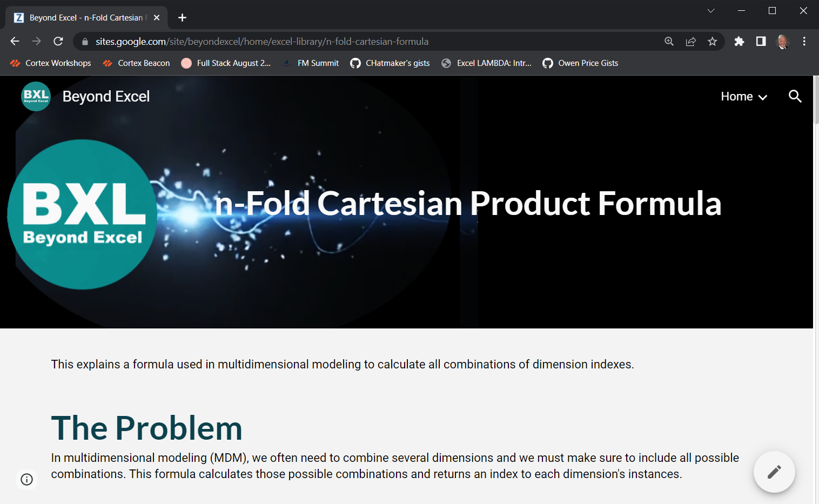Viewport: 819px width, 504px height.
Task: Bookmark this page with the star icon
Action: 712,42
